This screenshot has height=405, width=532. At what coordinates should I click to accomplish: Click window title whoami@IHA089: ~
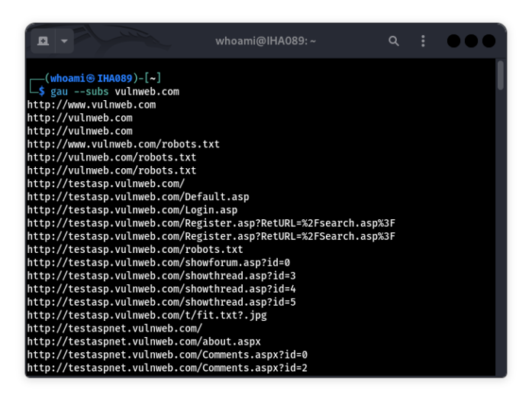(x=266, y=41)
